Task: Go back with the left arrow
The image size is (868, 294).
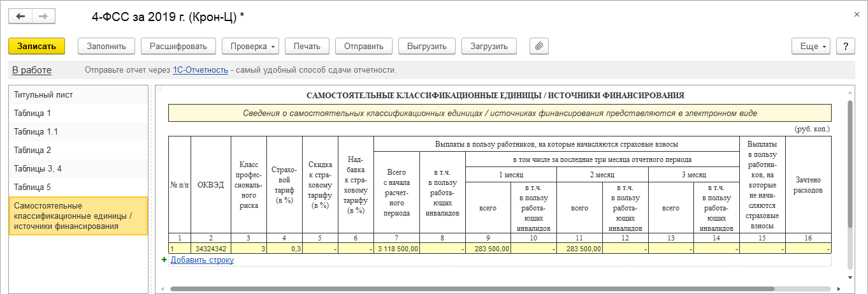Action: point(20,17)
